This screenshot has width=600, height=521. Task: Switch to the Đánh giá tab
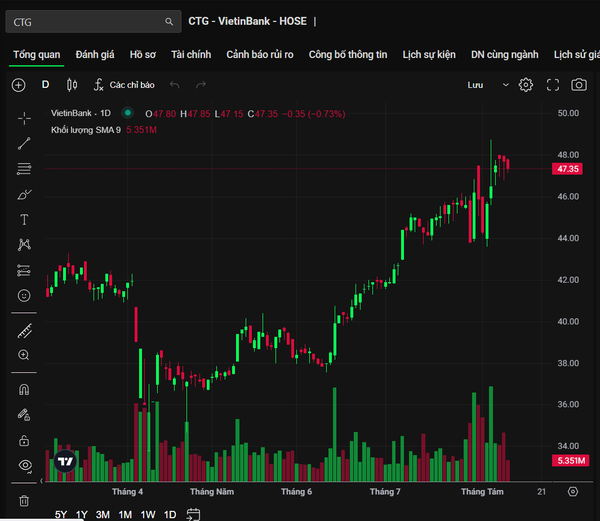[95, 55]
